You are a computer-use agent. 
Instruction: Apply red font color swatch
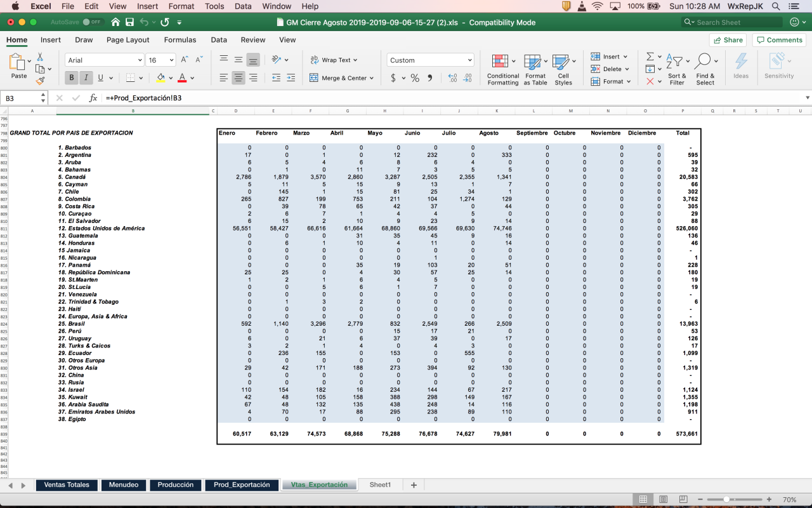point(182,78)
